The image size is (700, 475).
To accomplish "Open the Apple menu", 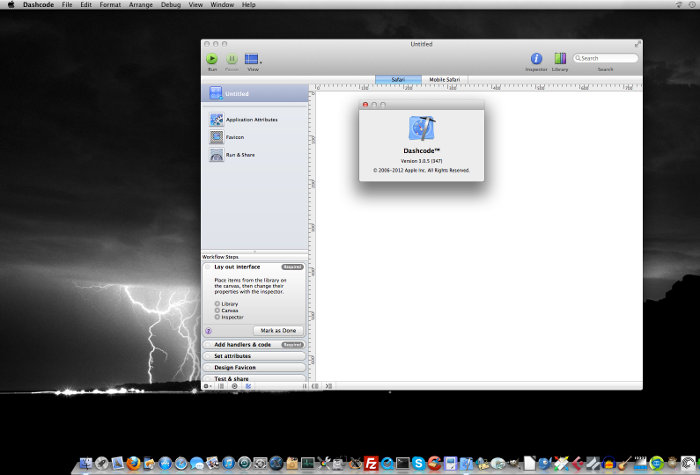I will [10, 4].
